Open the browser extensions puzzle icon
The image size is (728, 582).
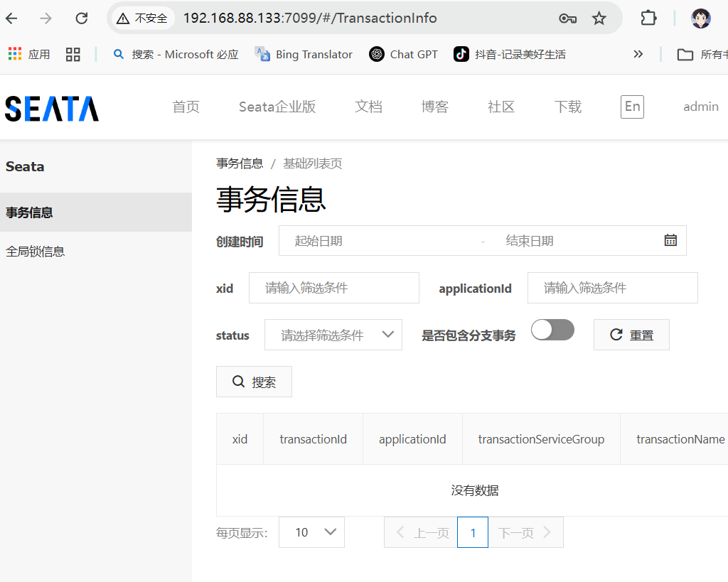648,18
